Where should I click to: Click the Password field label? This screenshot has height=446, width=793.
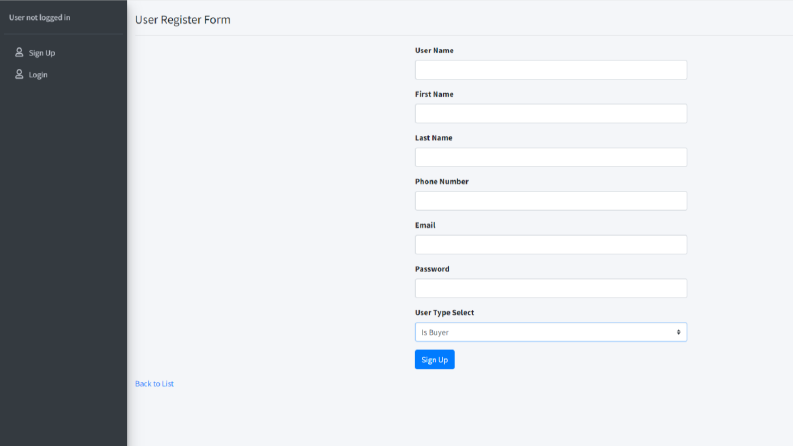[432, 269]
